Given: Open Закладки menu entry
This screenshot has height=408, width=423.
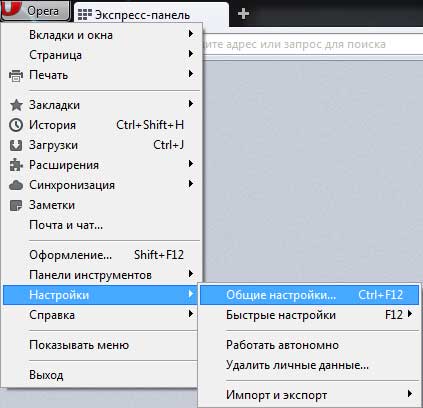Looking at the screenshot, I should [x=102, y=105].
